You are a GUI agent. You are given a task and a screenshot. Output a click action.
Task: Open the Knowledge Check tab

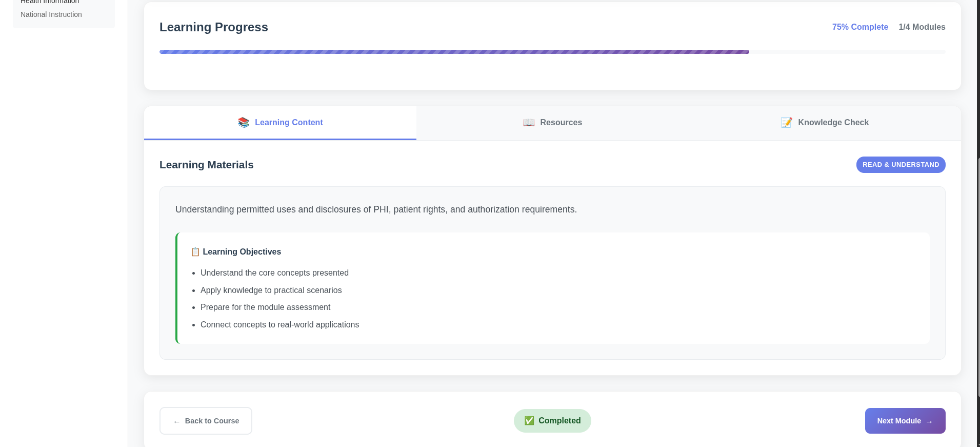click(833, 123)
